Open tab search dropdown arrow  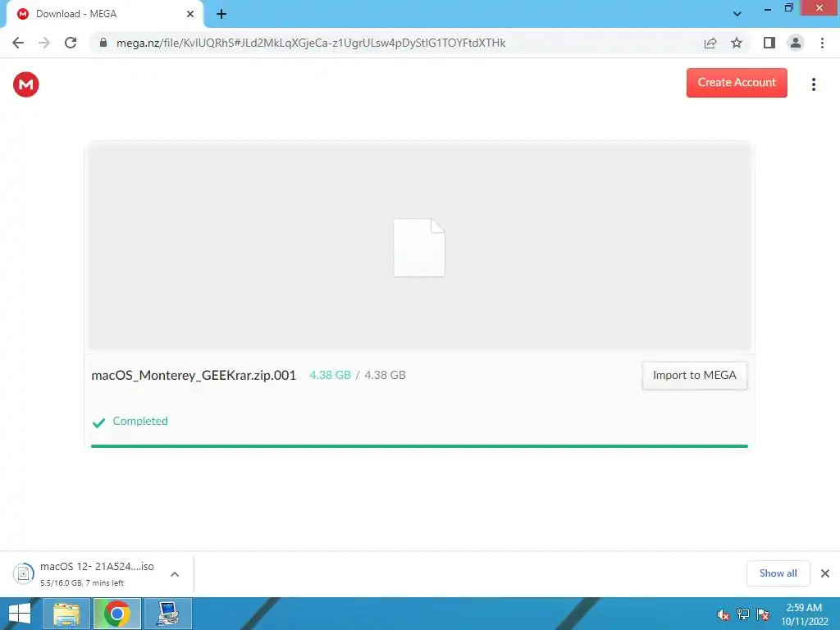737,14
